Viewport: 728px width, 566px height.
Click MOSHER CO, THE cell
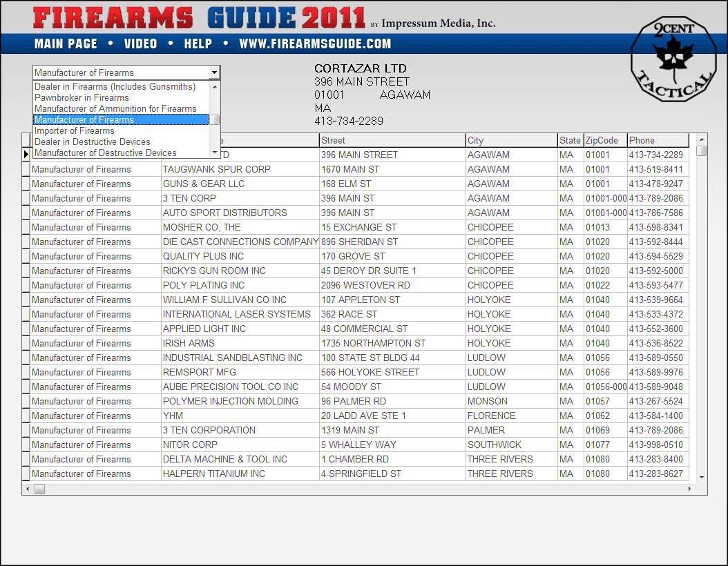pyautogui.click(x=240, y=227)
